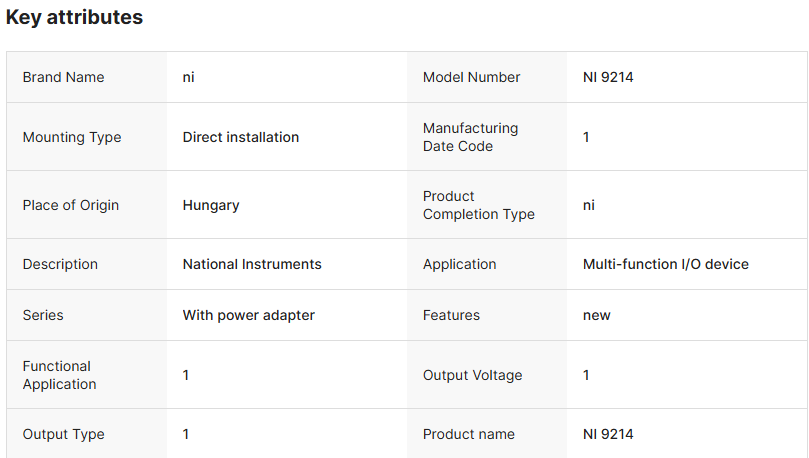Select the Hungary value text

pos(210,205)
